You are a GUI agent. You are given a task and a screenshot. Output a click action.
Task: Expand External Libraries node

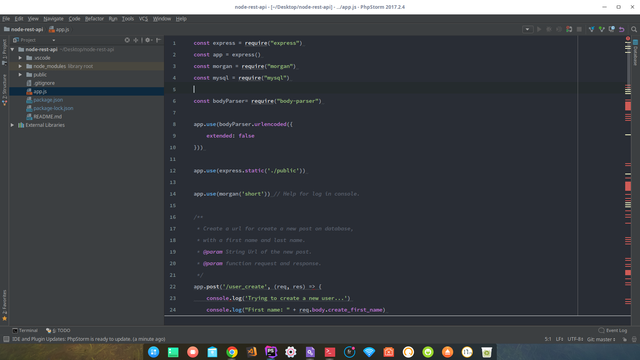tap(13, 125)
